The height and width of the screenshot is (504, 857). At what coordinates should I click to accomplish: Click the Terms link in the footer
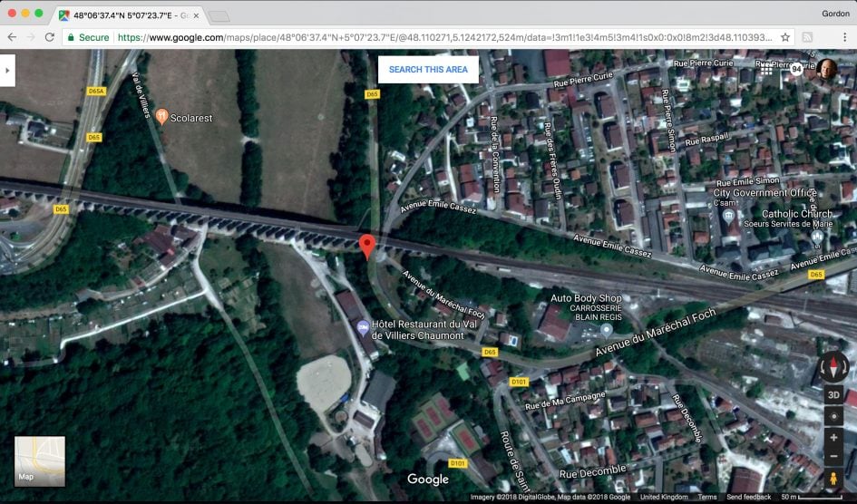tap(707, 497)
